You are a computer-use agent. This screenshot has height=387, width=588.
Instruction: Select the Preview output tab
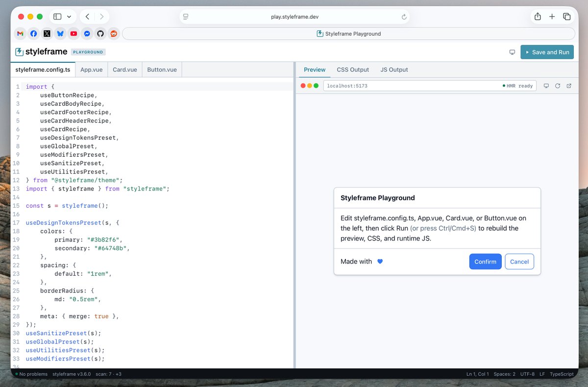pos(315,70)
